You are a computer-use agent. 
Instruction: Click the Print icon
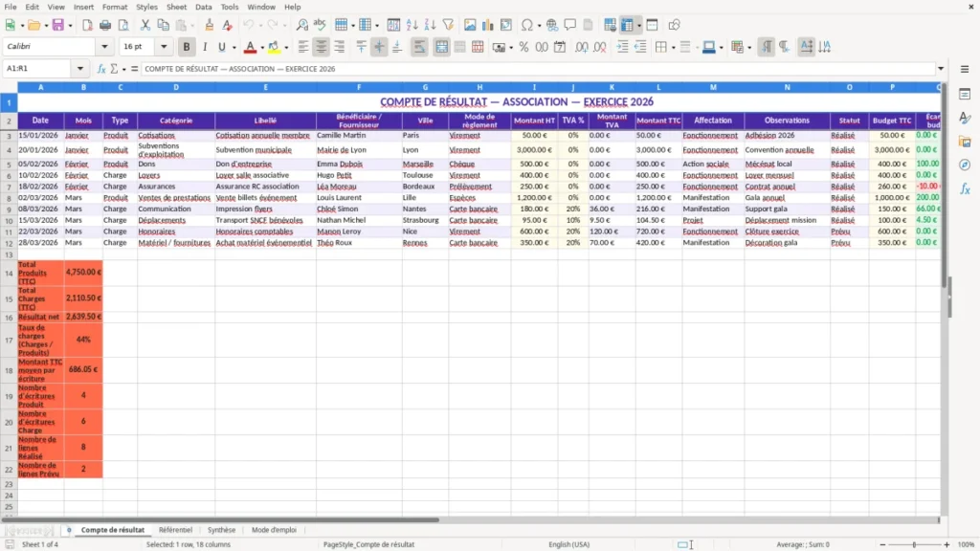point(105,25)
